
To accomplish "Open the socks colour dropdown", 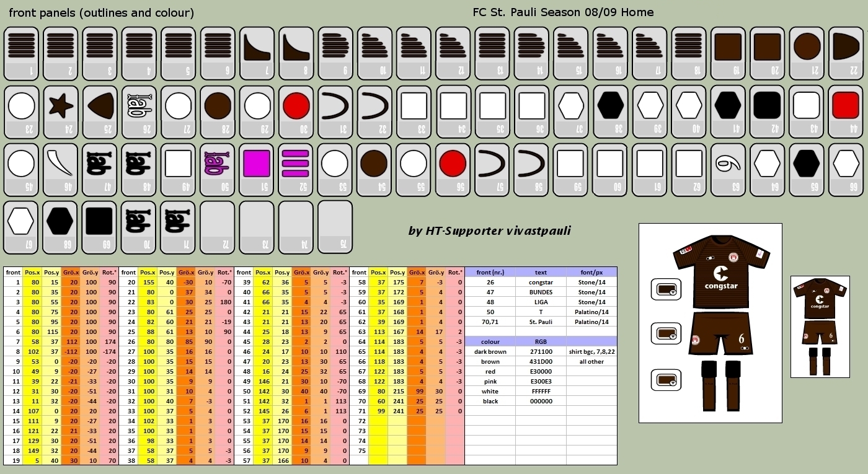I will pos(666,380).
